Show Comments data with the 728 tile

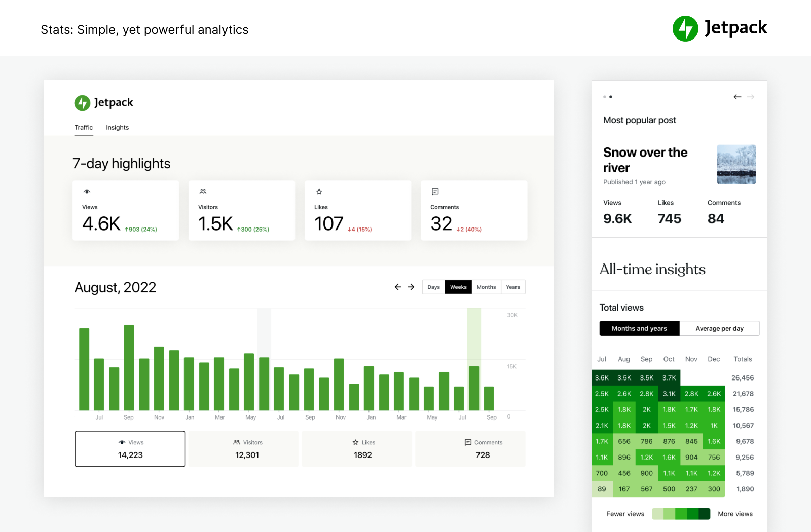483,449
